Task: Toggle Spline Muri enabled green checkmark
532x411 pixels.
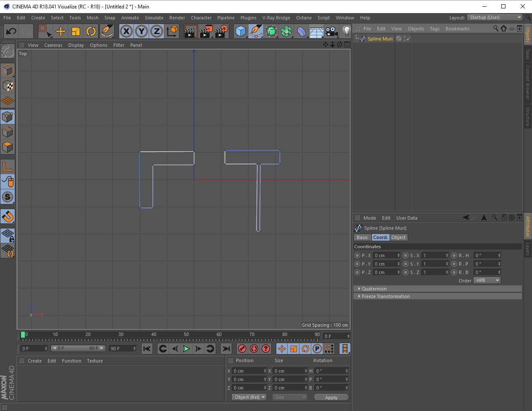Action: click(408, 39)
